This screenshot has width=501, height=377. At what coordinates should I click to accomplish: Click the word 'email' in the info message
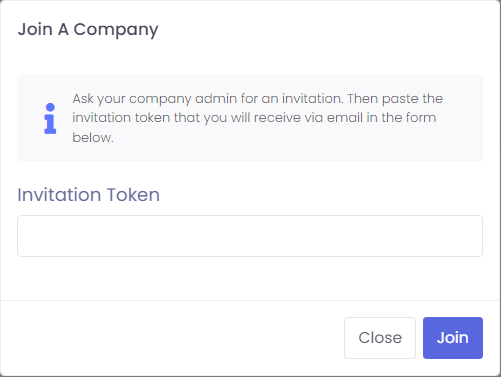(345, 118)
